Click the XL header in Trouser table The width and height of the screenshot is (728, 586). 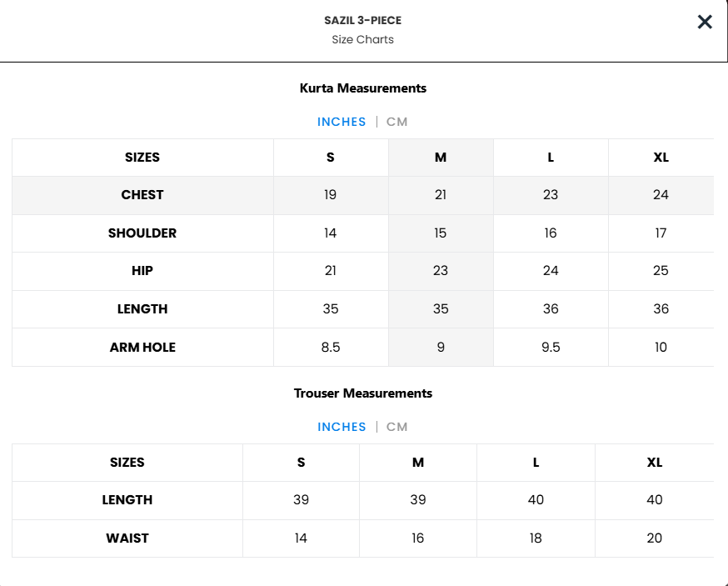655,463
